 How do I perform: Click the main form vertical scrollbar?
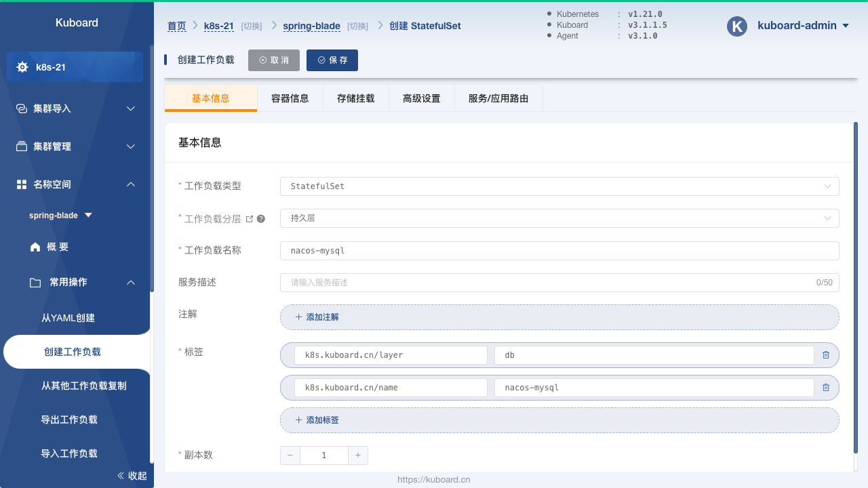pyautogui.click(x=856, y=288)
